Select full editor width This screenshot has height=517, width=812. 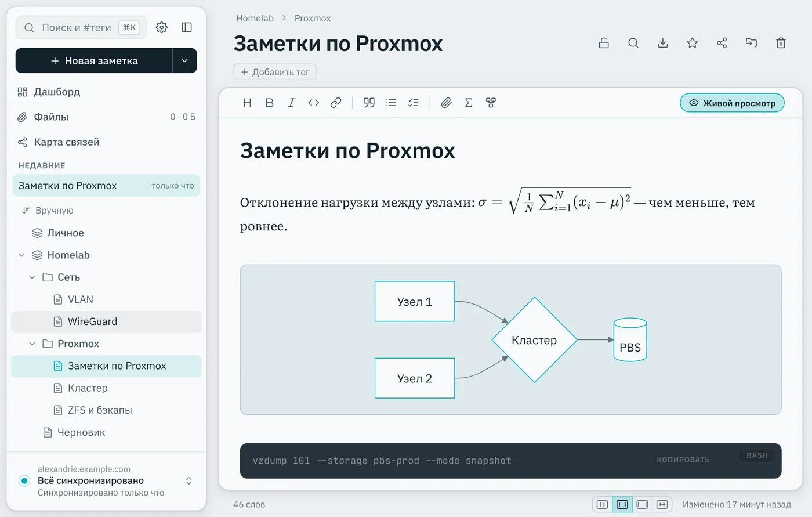pyautogui.click(x=662, y=505)
